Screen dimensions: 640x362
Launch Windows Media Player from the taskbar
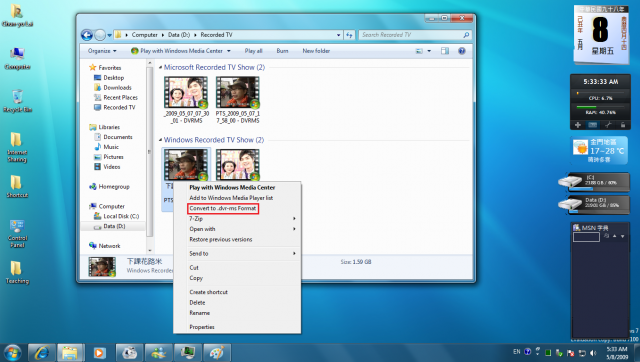tap(99, 353)
